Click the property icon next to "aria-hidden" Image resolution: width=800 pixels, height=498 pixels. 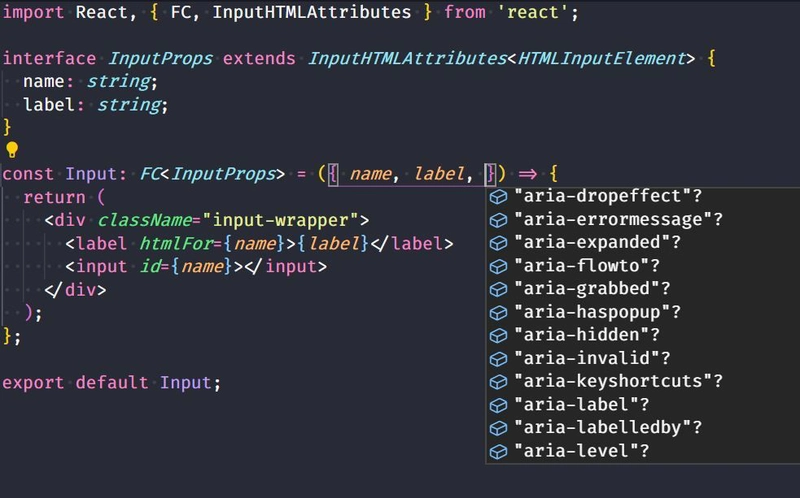click(498, 335)
